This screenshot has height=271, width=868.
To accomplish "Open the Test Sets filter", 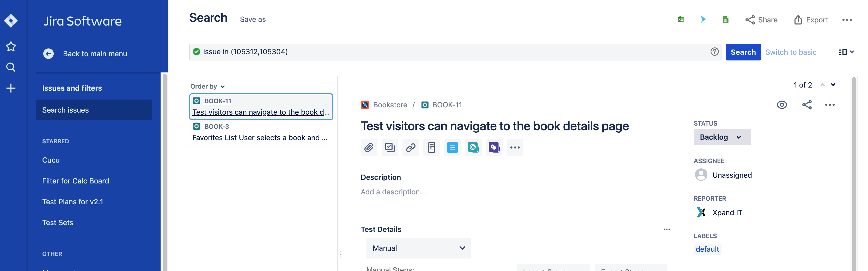I will tap(58, 223).
